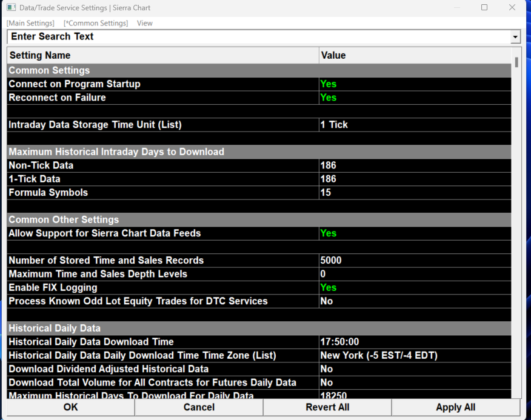The width and height of the screenshot is (531, 420).
Task: Maximize the Data/Trade Service Settings window
Action: (484, 7)
